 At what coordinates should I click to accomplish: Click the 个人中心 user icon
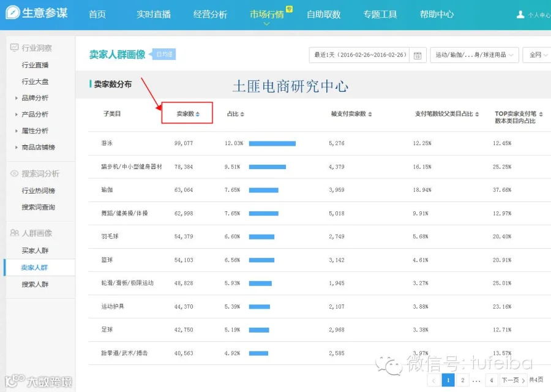[x=520, y=15]
